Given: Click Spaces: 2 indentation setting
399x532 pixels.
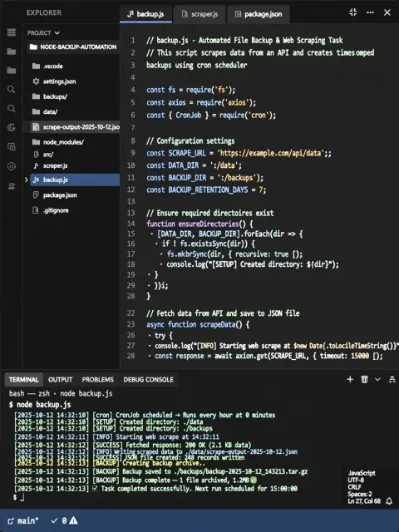Looking at the screenshot, I should (x=360, y=494).
